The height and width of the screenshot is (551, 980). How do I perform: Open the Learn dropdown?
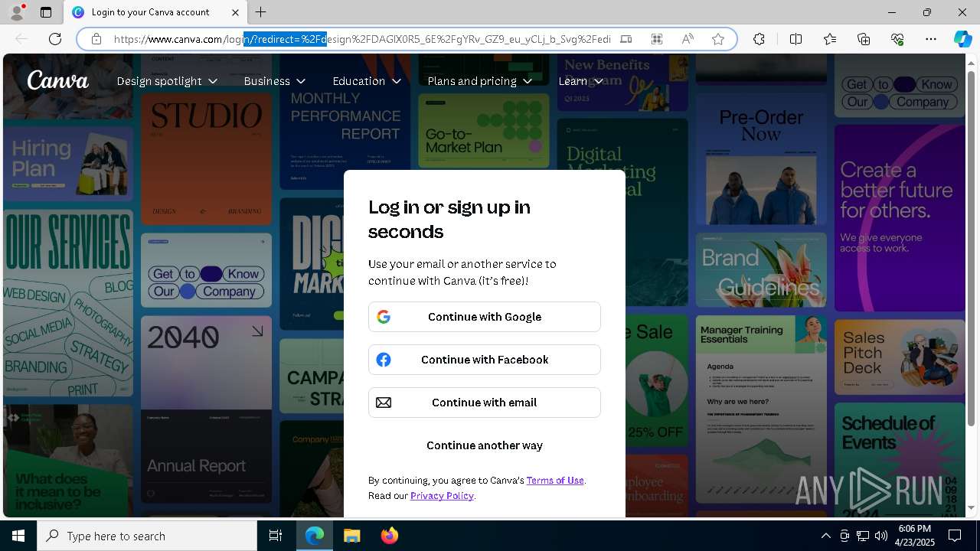click(580, 81)
